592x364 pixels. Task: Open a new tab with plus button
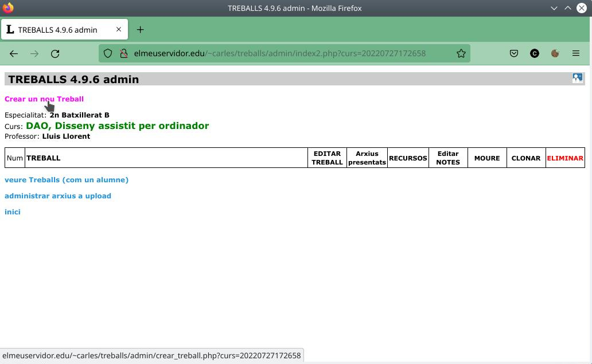pyautogui.click(x=140, y=29)
